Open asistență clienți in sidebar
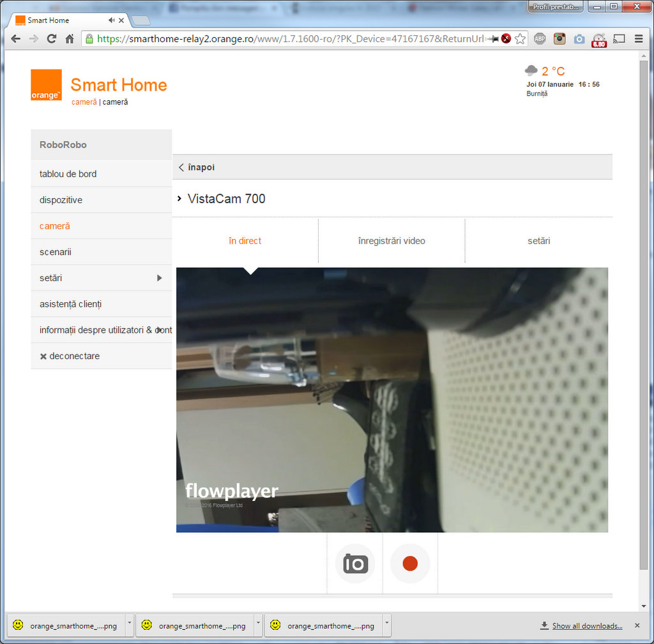Image resolution: width=654 pixels, height=644 pixels. point(102,304)
